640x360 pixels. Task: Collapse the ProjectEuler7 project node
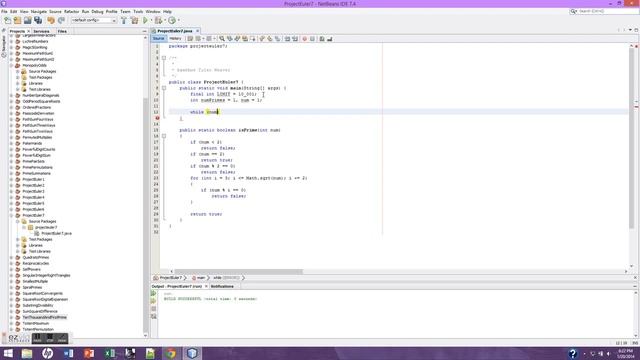(x=11, y=215)
